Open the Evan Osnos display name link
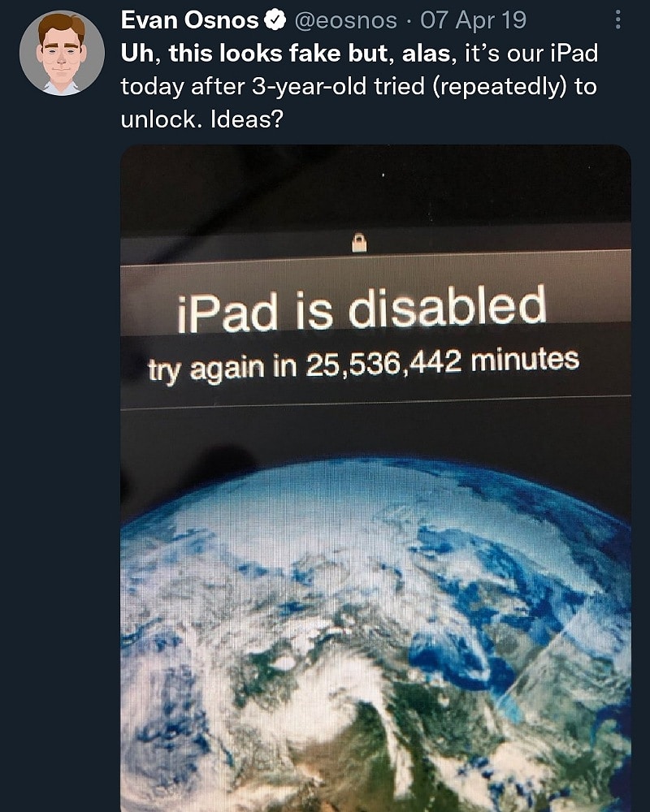The image size is (650, 812). coord(189,21)
